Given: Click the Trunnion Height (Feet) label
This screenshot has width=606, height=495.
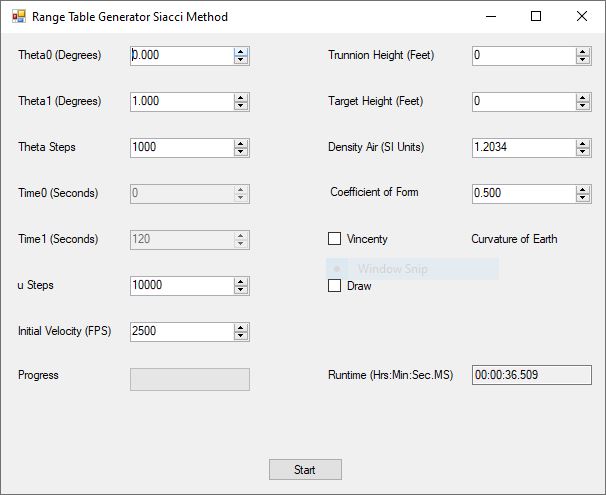Looking at the screenshot, I should tap(381, 55).
